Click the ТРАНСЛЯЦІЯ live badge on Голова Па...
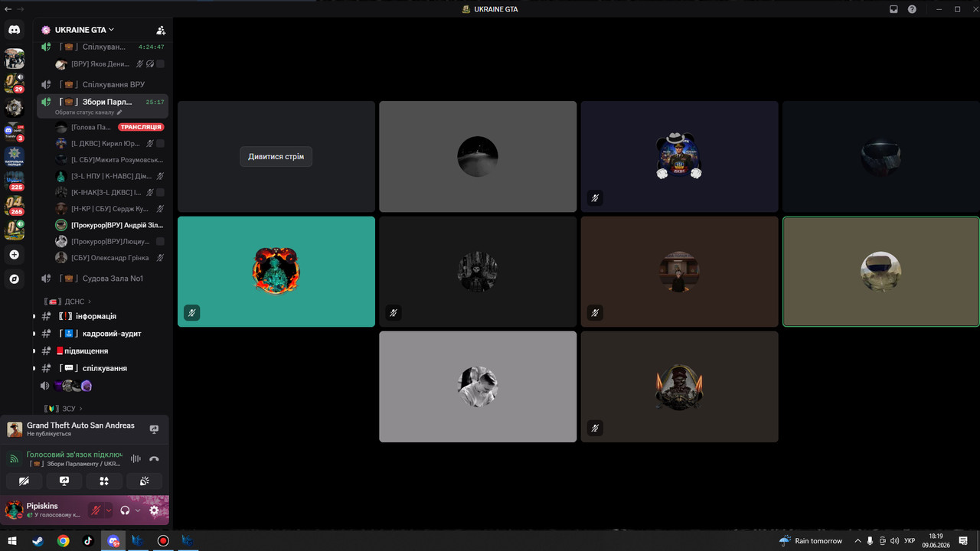 click(141, 127)
